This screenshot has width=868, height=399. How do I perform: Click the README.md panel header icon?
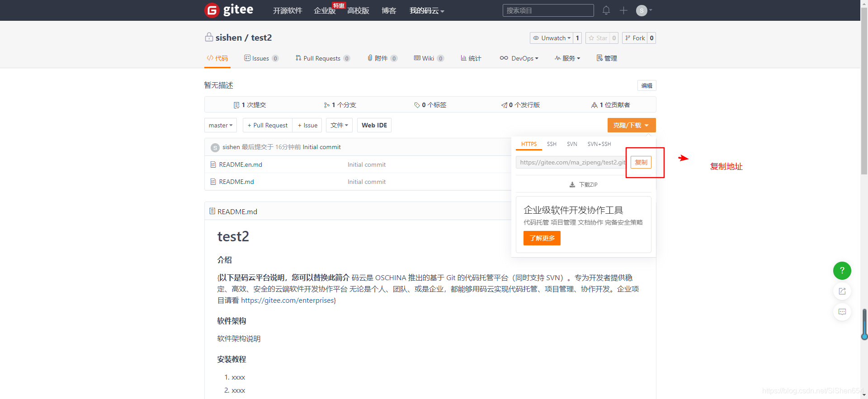[x=212, y=211]
